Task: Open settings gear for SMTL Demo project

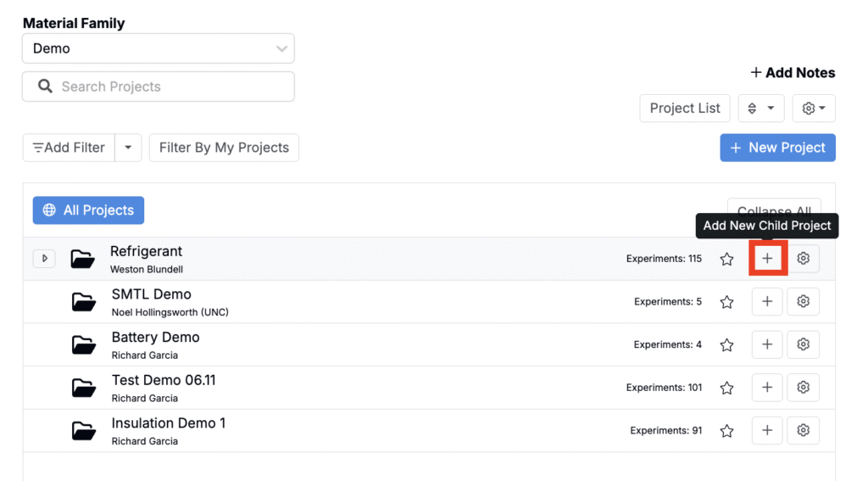Action: pos(804,301)
